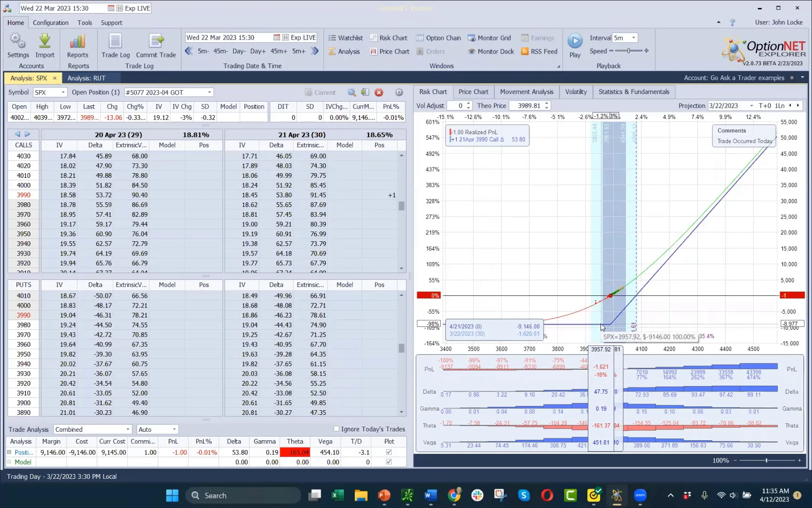This screenshot has width=812, height=508.
Task: Switch to Statistics & Fundamentals tab
Action: click(633, 92)
